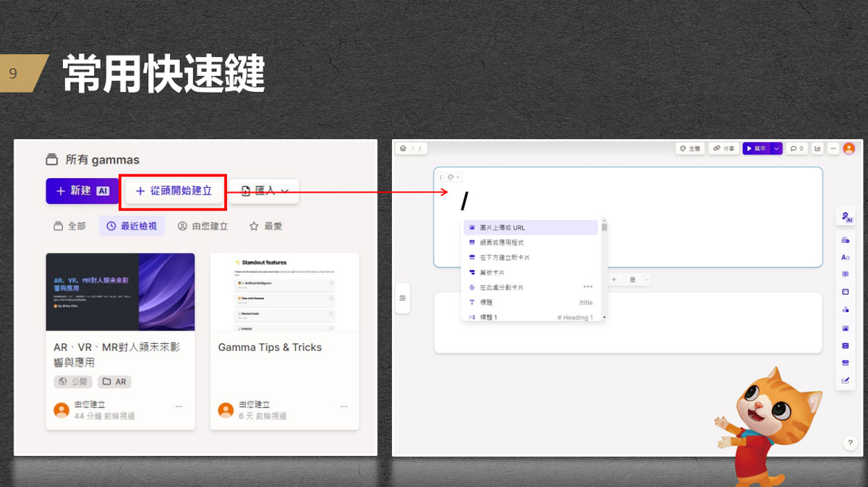Viewport: 868px width, 487px height.
Task: Click 'Gamma Tips & Tricks' title text
Action: click(270, 347)
